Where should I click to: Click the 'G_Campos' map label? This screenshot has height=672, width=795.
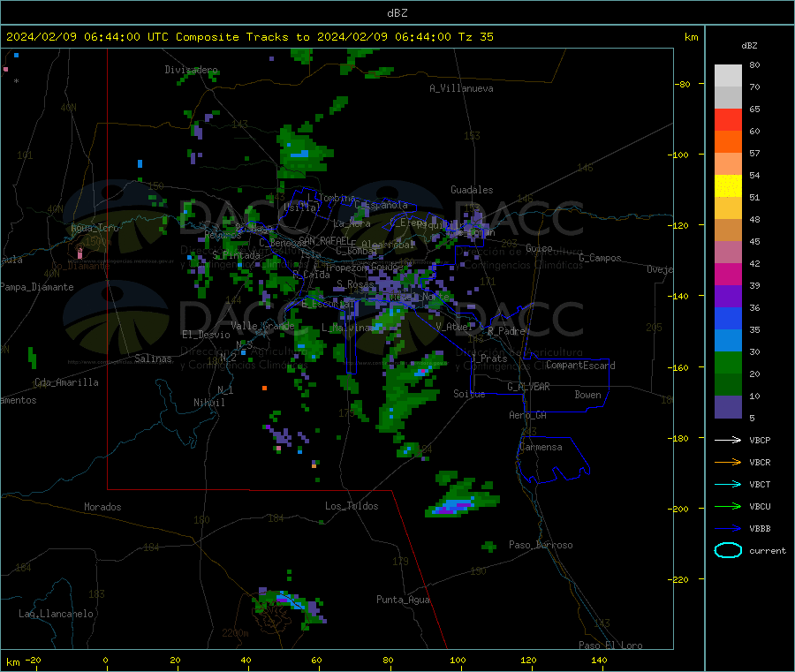tap(600, 258)
